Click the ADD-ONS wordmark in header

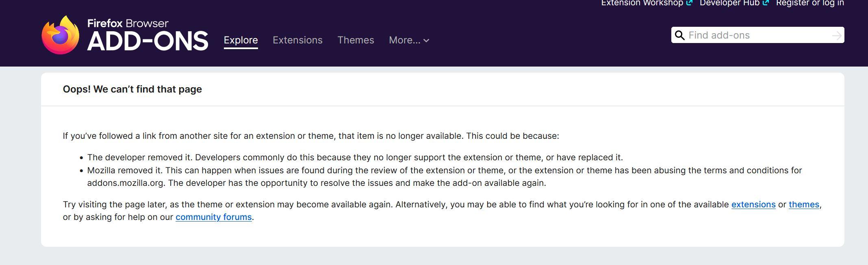click(x=148, y=41)
